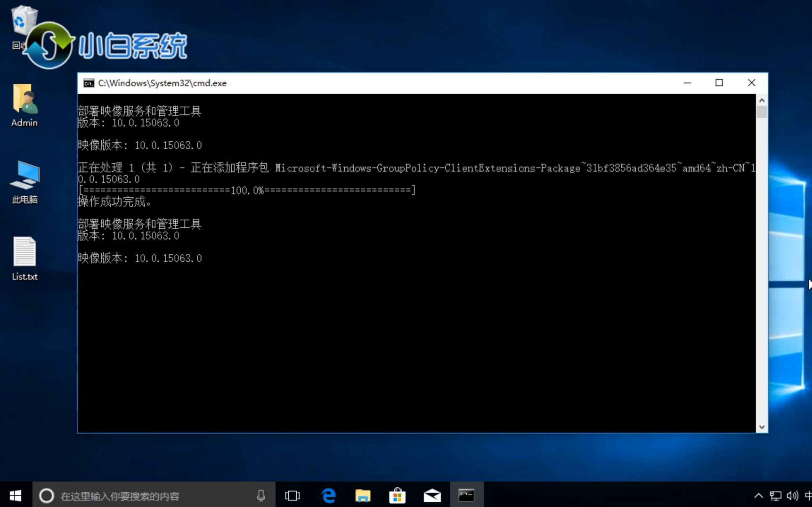Click the taskbar search input field
Image resolution: width=812 pixels, height=507 pixels.
(x=154, y=495)
